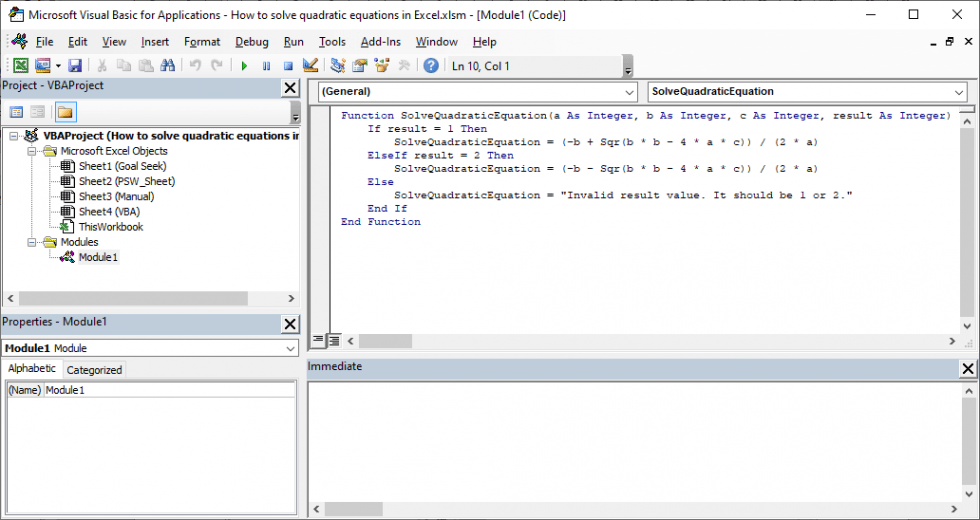
Task: Click View Object icon in Project pane
Action: tap(38, 112)
